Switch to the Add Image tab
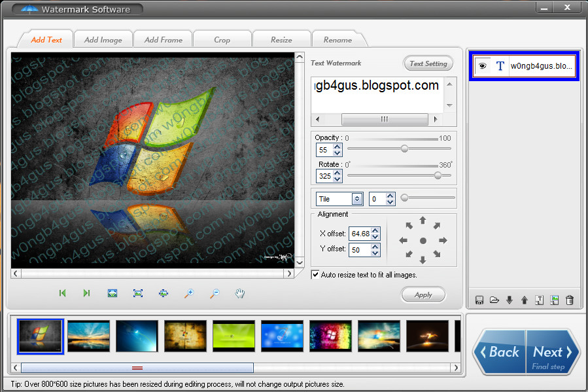Viewport: 588px width, 392px height. click(x=103, y=39)
